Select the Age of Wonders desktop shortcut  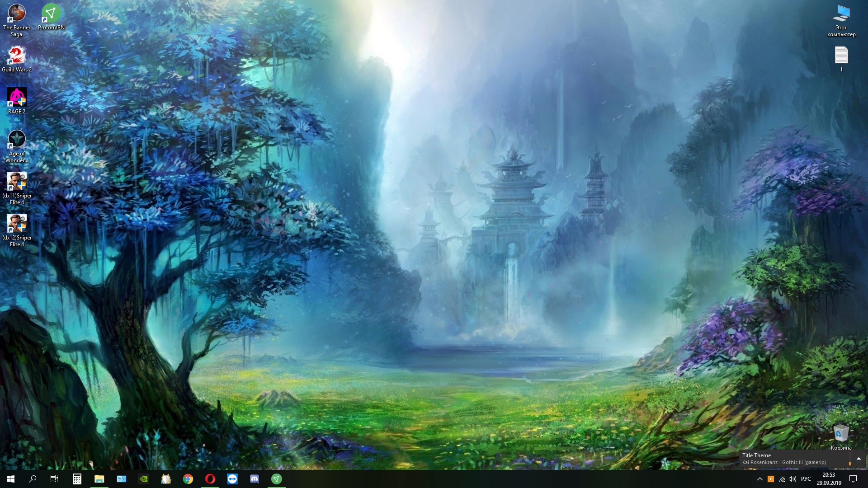(x=17, y=146)
